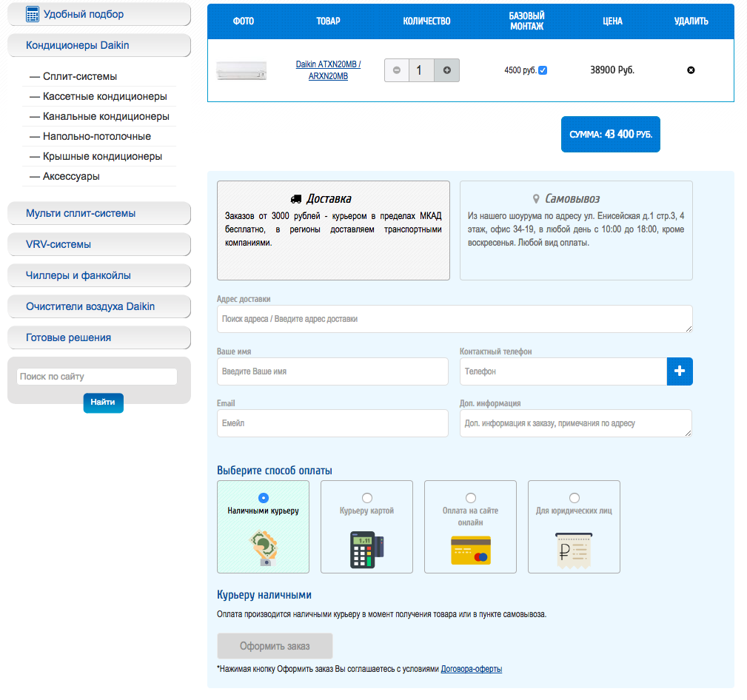
Task: Open the Чиллеры и фанкойлы category
Action: 99,275
